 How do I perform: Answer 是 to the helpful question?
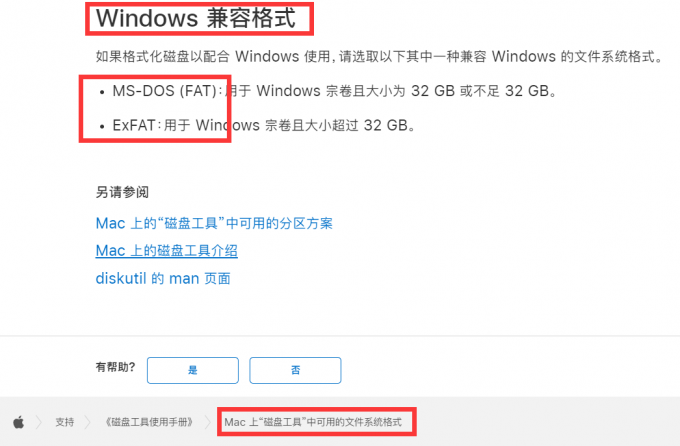(x=193, y=370)
